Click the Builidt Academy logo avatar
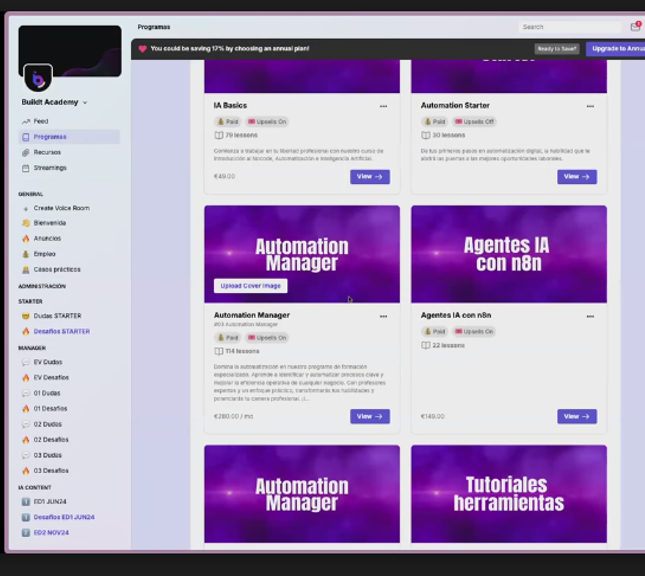 (x=38, y=79)
